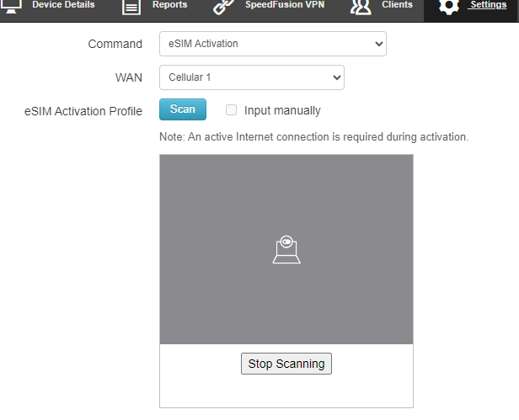Click the Reports document icon

[131, 8]
